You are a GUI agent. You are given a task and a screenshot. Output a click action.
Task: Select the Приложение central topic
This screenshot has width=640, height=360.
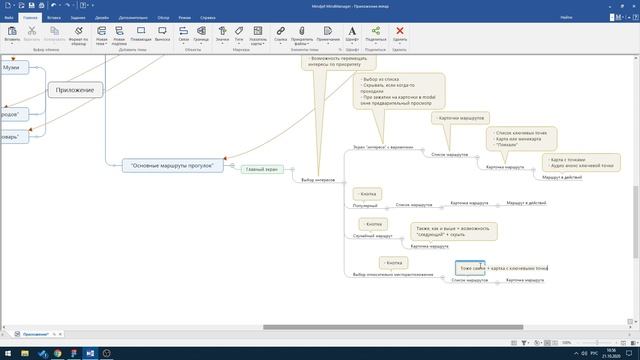pos(75,90)
